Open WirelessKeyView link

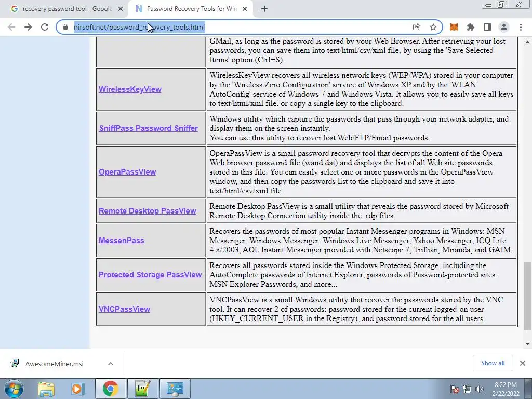(130, 89)
